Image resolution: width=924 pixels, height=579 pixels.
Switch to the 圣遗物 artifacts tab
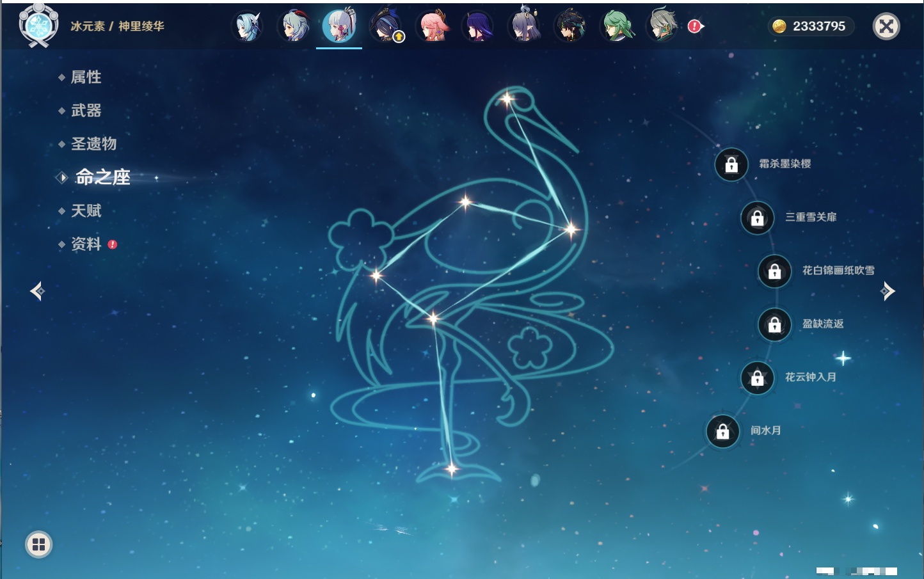(93, 144)
